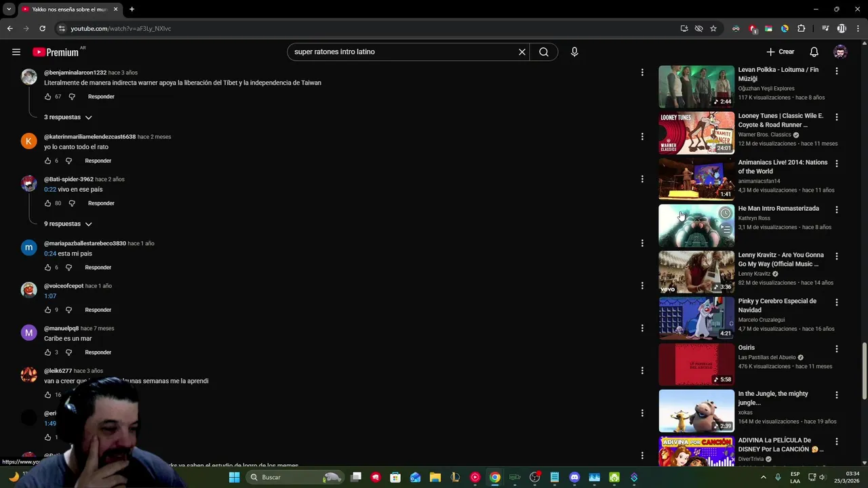Click the page vertical scrollbar thumb

coord(864,371)
